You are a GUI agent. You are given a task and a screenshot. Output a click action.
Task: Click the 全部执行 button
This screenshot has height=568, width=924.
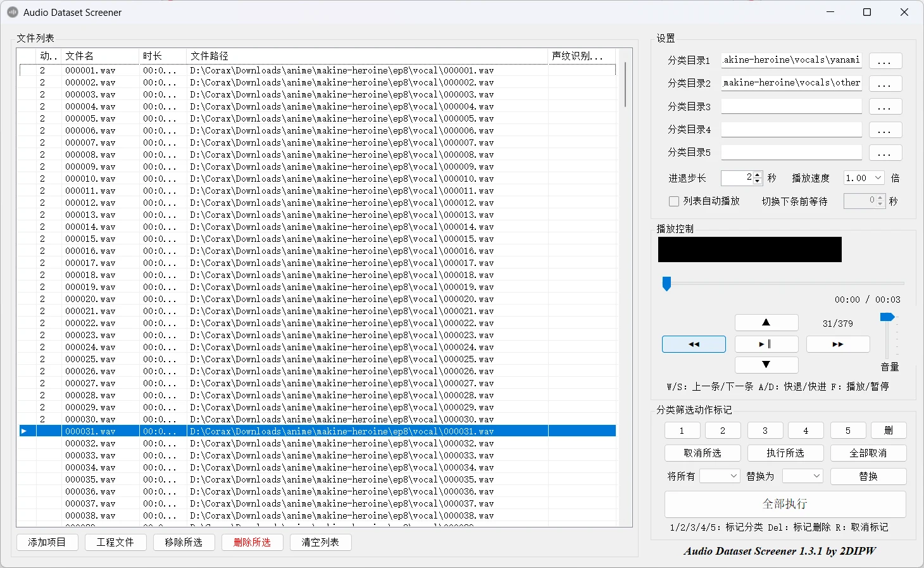pyautogui.click(x=785, y=504)
